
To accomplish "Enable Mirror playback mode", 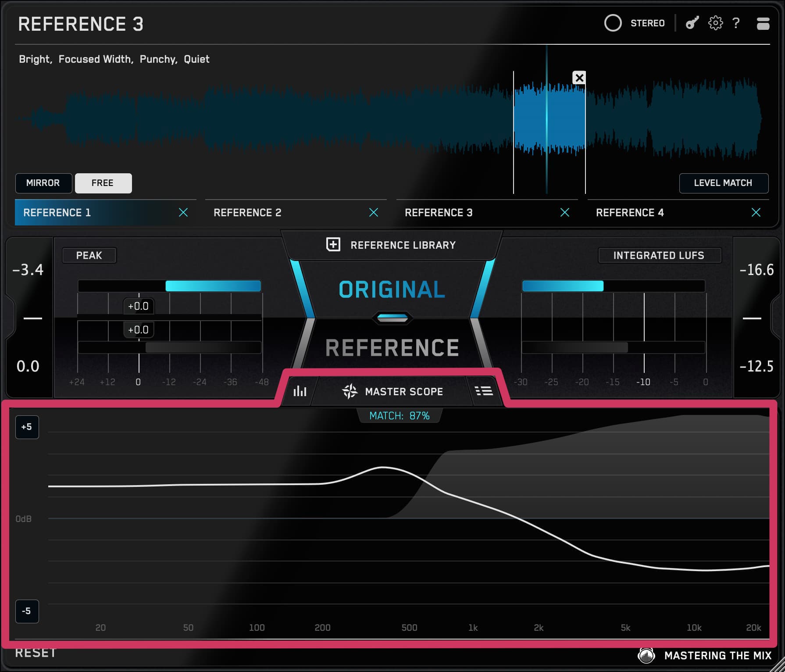I will 43,183.
